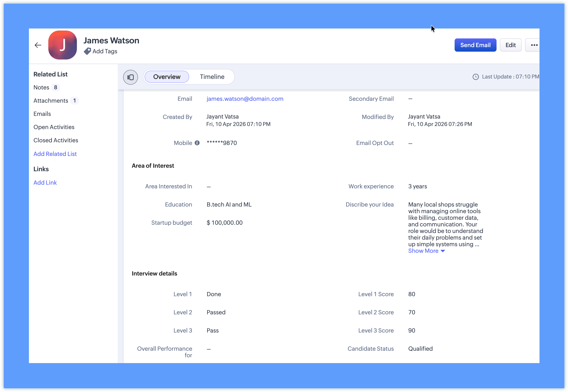Click the Edit button
This screenshot has width=568, height=392.
pyautogui.click(x=510, y=45)
